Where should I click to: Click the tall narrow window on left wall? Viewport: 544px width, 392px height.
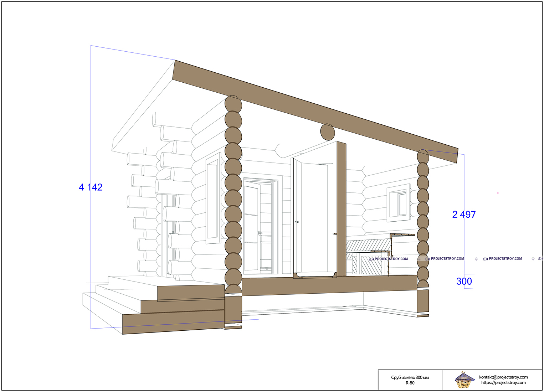coord(213,200)
